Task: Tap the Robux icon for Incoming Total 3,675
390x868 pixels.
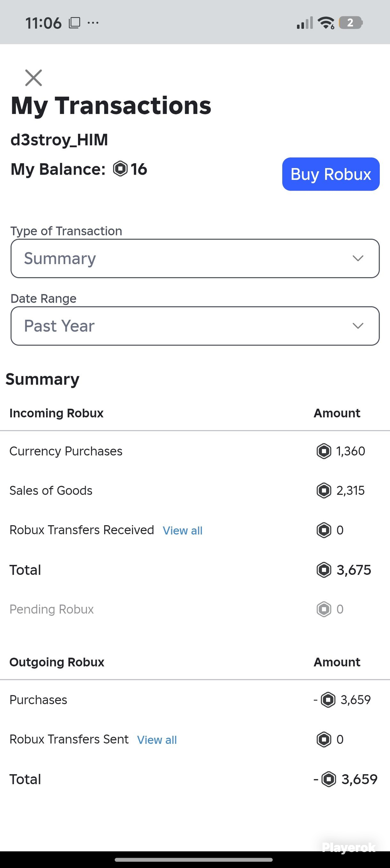Action: [324, 570]
